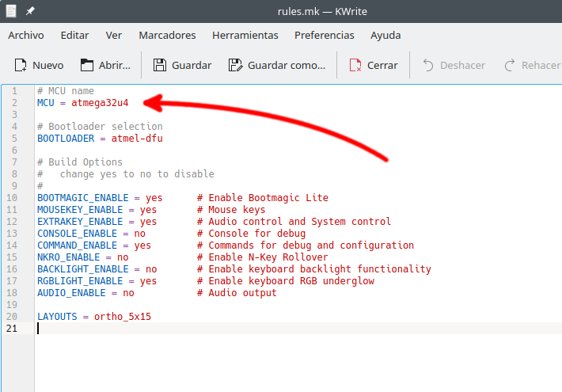Click on the BOOTLOADER = atmel-dfu line
Viewport: 562px width, 392px height.
pos(100,139)
